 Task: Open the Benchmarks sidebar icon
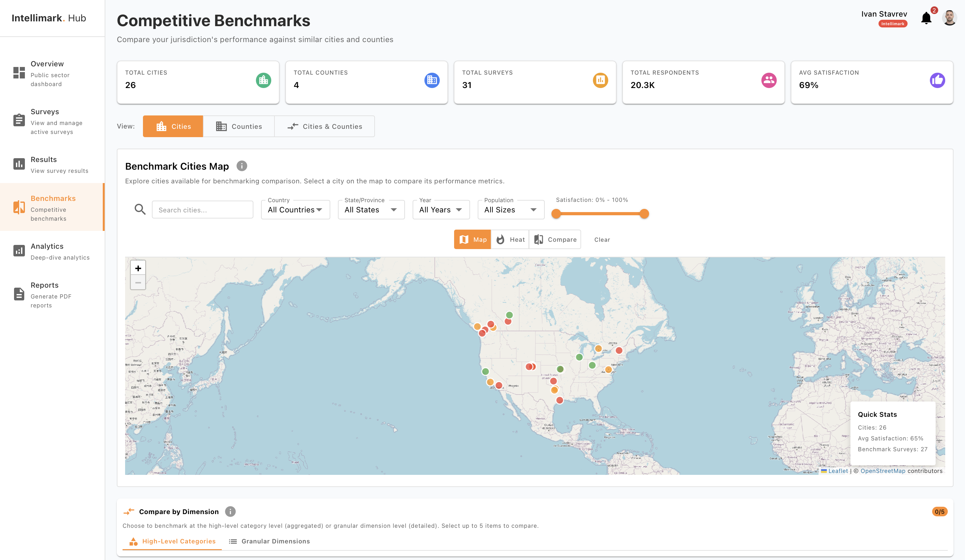pos(19,208)
